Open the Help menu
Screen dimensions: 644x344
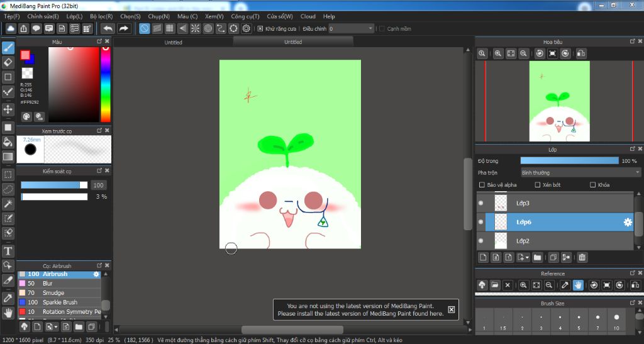pos(329,16)
